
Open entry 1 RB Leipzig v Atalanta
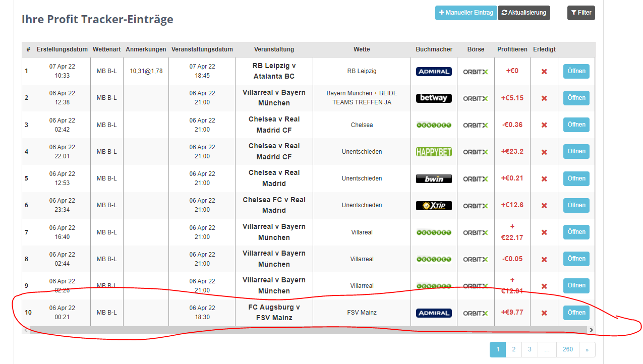pyautogui.click(x=576, y=71)
